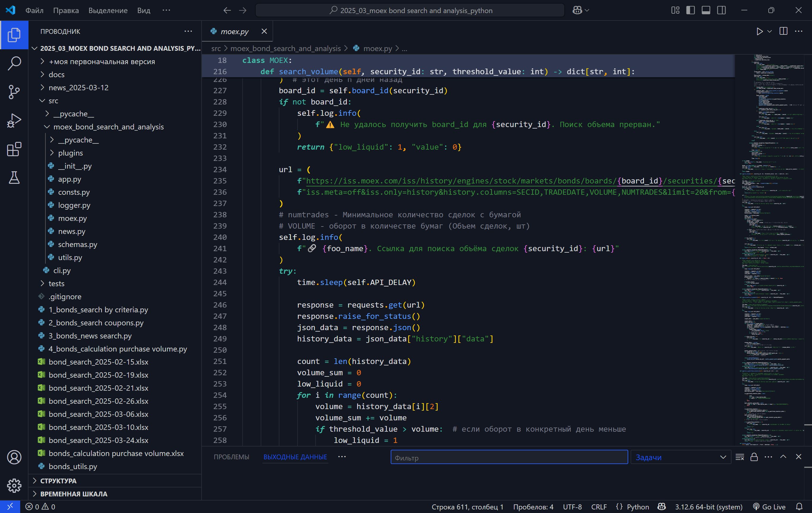Open notifications via status bar bell
The image size is (812, 513).
coord(799,506)
